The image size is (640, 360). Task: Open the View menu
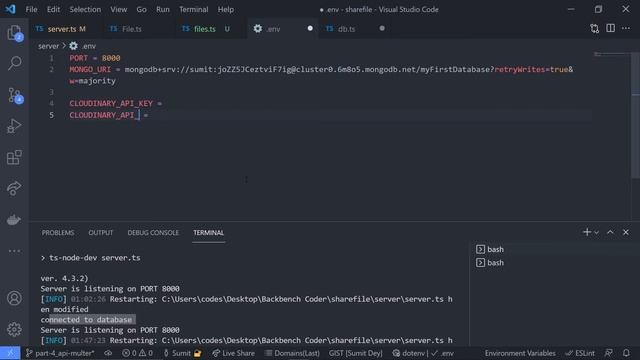tap(118, 9)
